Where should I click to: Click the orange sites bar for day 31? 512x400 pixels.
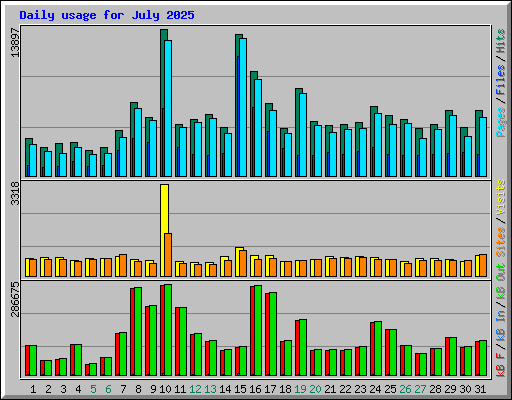tap(483, 265)
